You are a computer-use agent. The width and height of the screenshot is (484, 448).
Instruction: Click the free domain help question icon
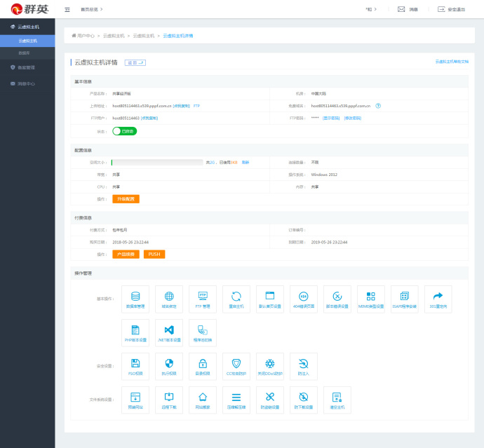pyautogui.click(x=378, y=106)
